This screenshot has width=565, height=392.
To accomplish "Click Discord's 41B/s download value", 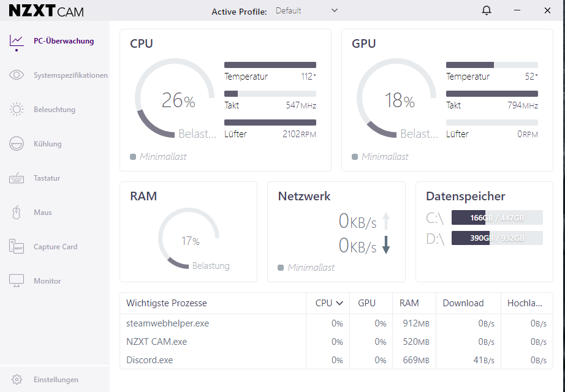I will coord(483,360).
